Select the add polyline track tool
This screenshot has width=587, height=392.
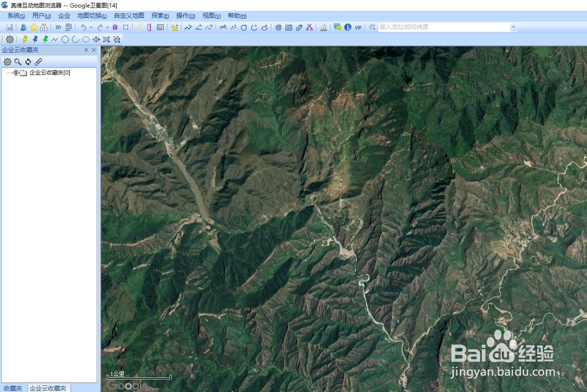tap(188, 28)
